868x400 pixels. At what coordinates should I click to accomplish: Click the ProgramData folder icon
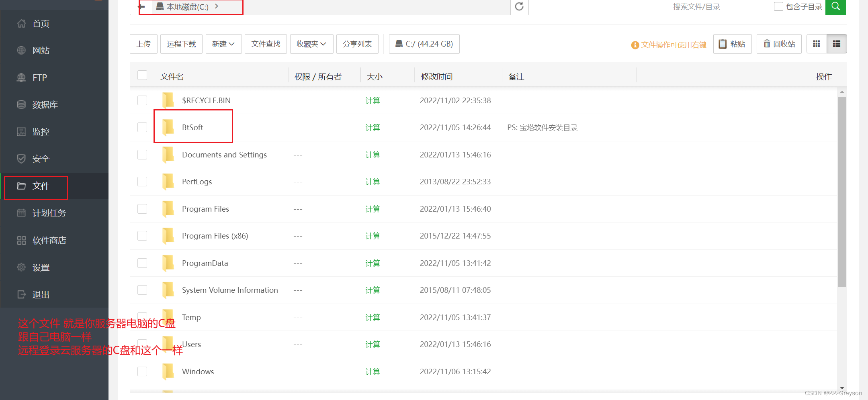[168, 263]
